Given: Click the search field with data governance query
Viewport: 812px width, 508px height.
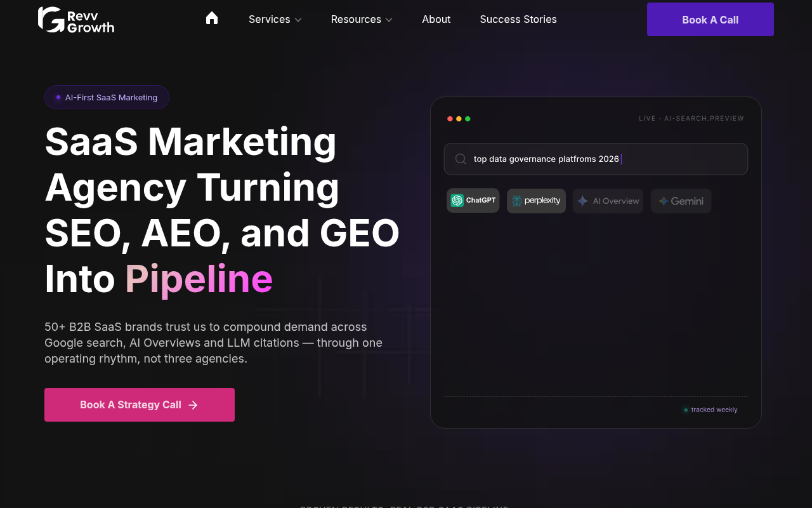Looking at the screenshot, I should 596,159.
